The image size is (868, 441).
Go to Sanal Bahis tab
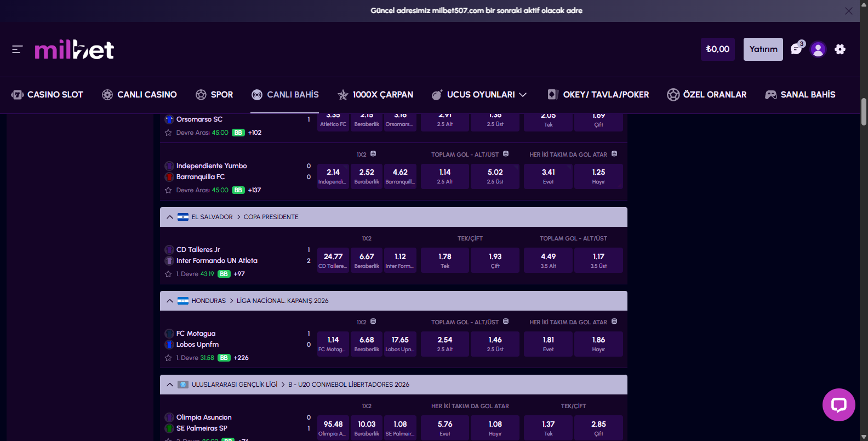click(x=800, y=95)
